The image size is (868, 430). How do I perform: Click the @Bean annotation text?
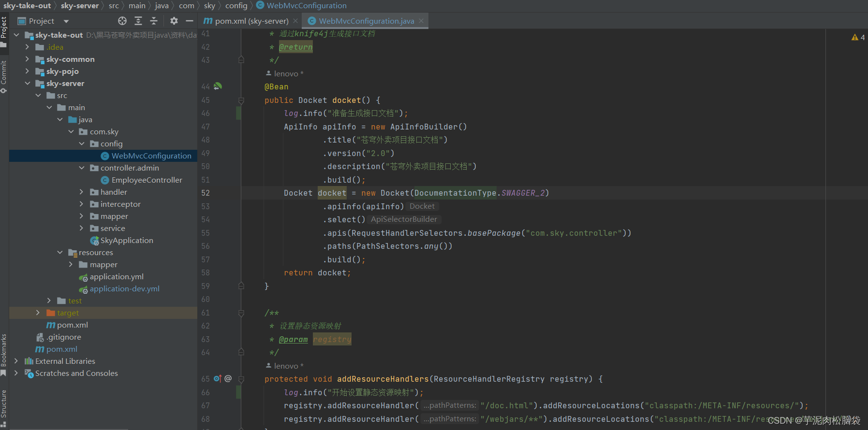[276, 86]
